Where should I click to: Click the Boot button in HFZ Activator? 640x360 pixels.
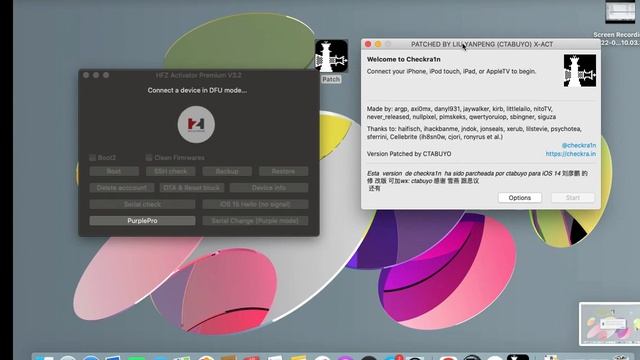click(114, 171)
